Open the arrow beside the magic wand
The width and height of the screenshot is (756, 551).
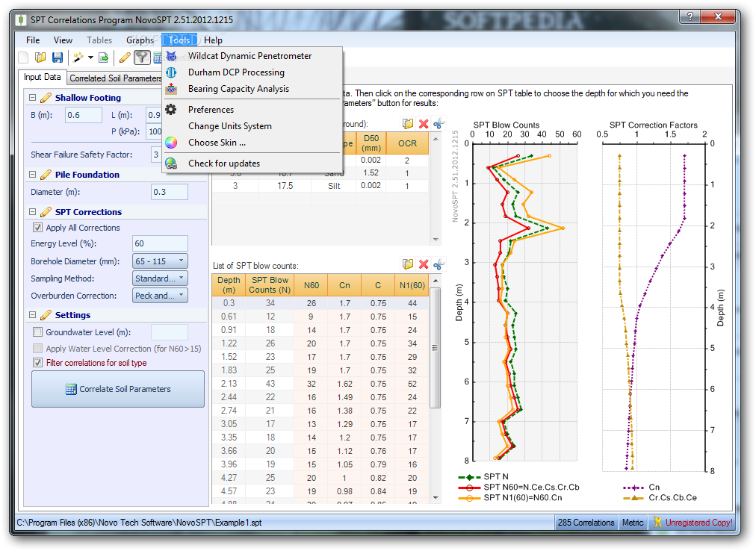click(x=90, y=57)
